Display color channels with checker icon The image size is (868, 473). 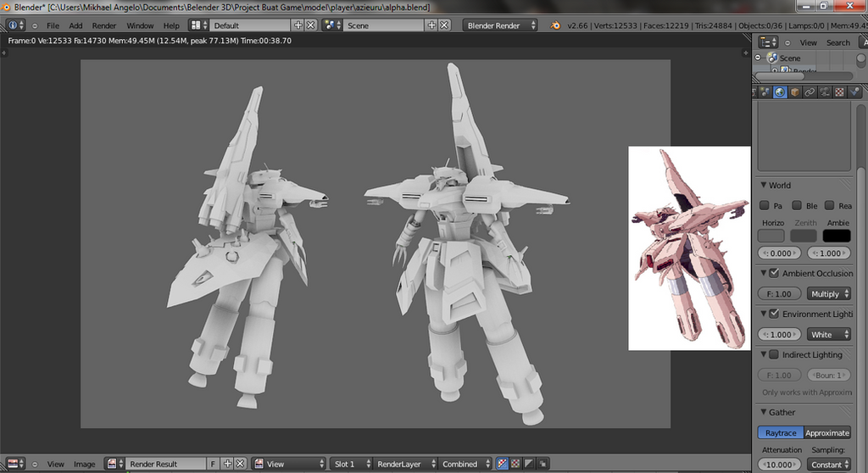click(515, 464)
